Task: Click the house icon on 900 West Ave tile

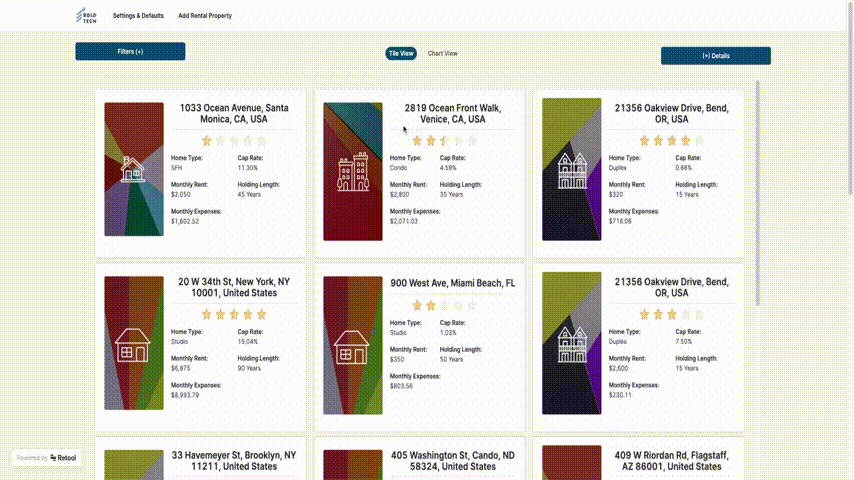Action: tap(351, 348)
